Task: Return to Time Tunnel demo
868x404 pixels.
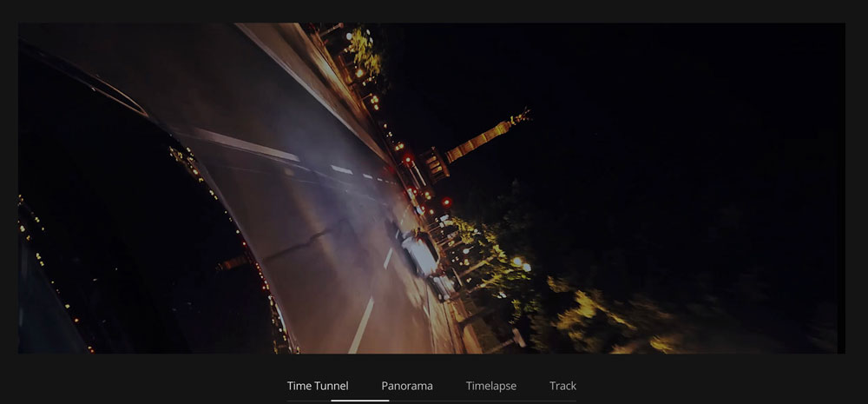Action: [318, 386]
